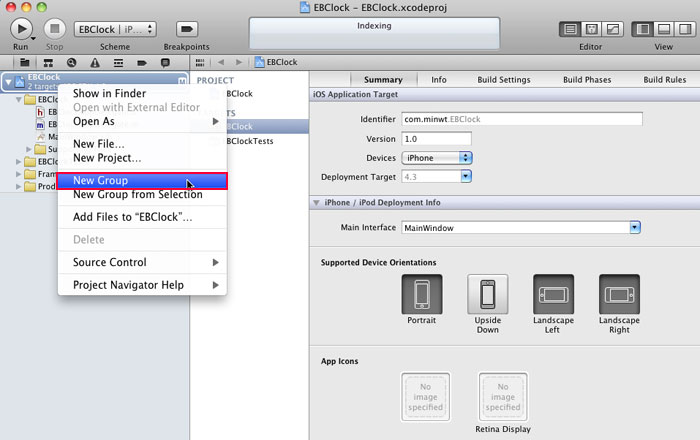Image resolution: width=700 pixels, height=440 pixels.
Task: Collapse the EBClock project root triangle
Action: (8, 82)
